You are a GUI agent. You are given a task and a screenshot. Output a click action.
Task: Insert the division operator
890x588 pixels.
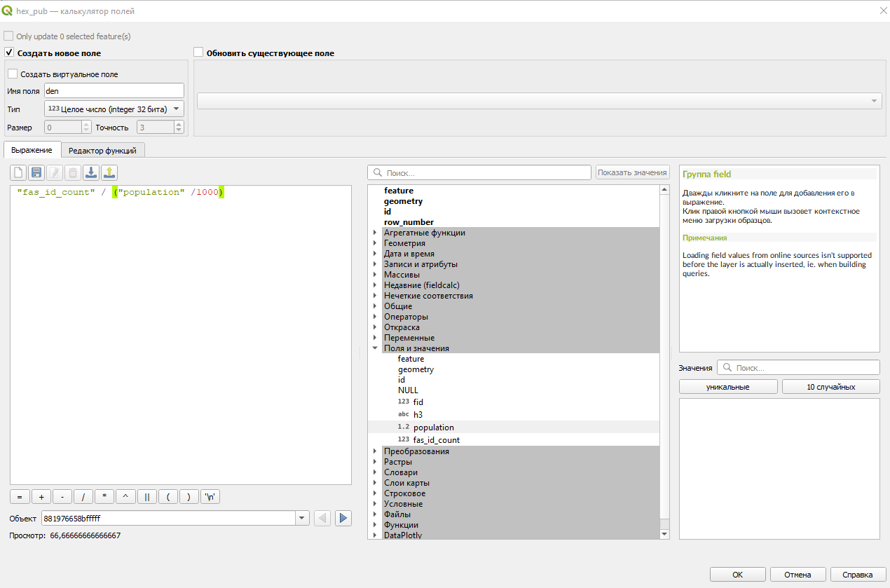tap(83, 497)
